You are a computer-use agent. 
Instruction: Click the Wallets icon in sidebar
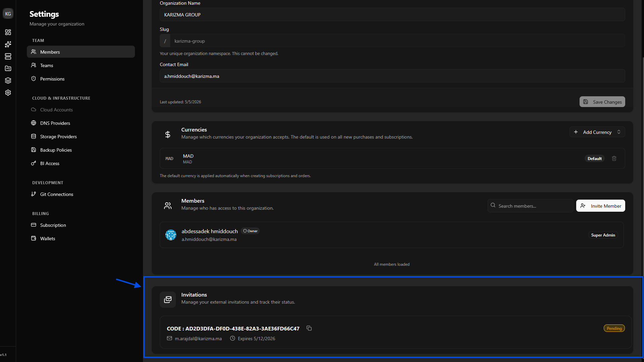(34, 239)
